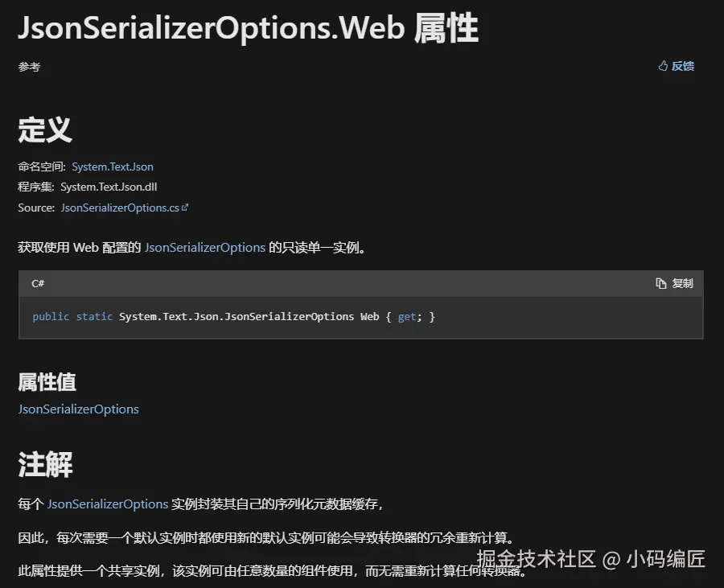724x588 pixels.
Task: Open JsonSerializerOptions link in Web 配置 summary sentence
Action: tap(205, 248)
